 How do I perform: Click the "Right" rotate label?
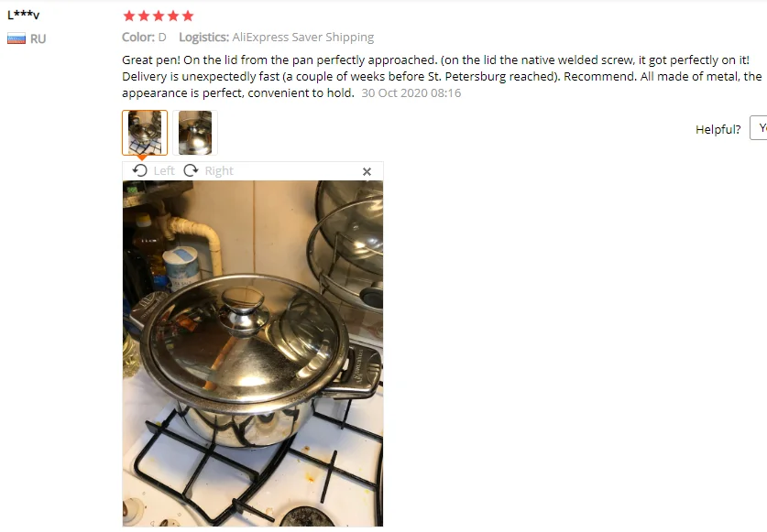point(219,170)
